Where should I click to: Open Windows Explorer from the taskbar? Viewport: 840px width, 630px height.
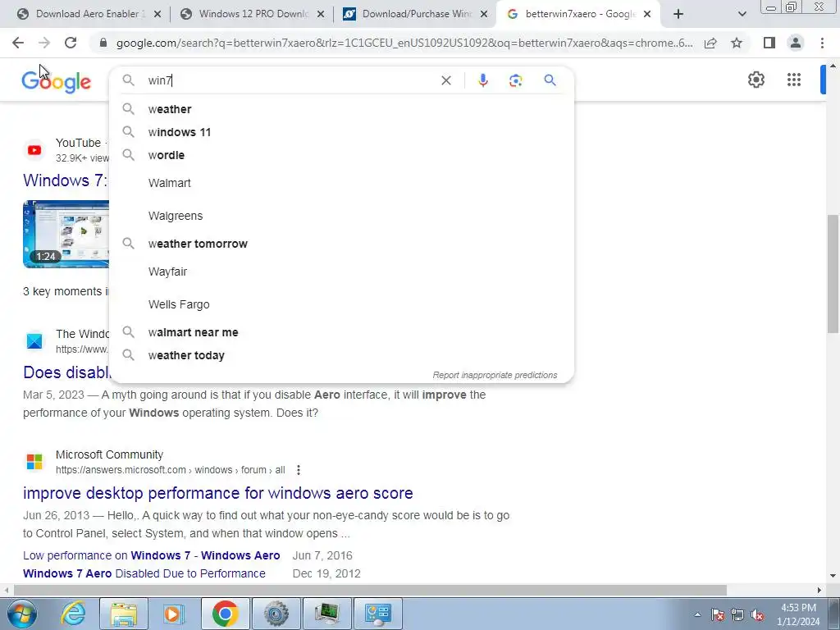click(x=124, y=614)
